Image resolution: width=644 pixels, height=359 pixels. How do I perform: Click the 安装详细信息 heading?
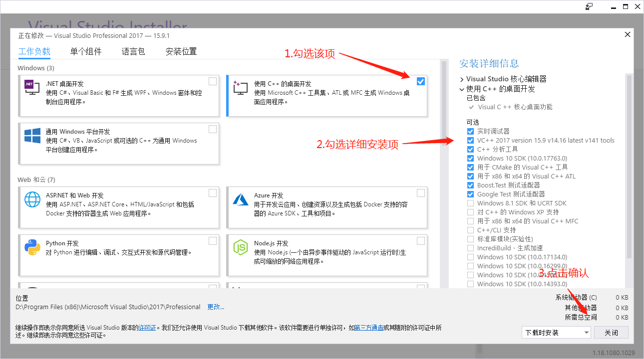[x=489, y=63]
